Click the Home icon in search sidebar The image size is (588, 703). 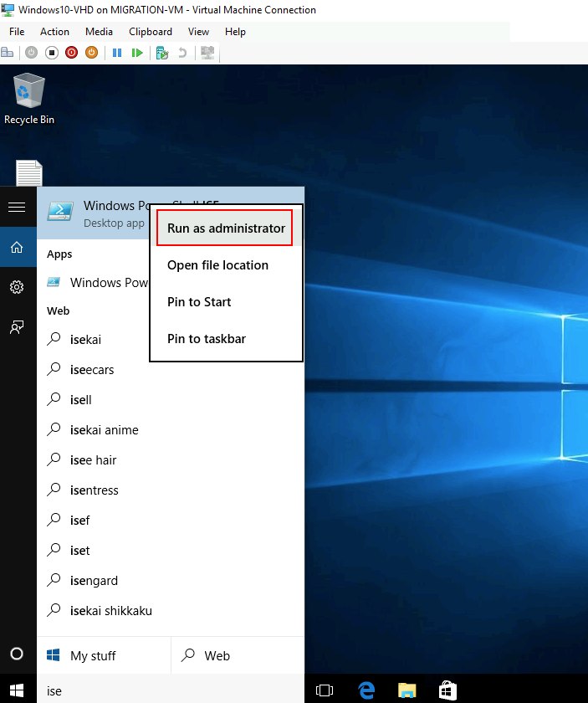pos(17,247)
